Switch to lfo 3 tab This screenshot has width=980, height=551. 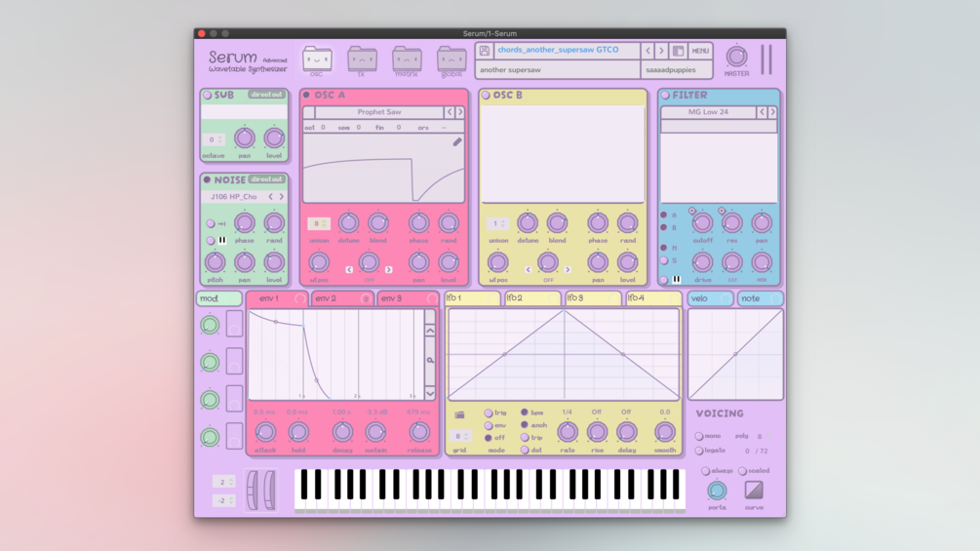pos(593,298)
